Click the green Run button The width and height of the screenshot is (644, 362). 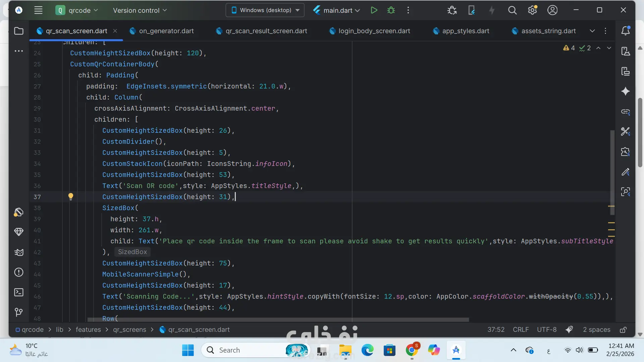(374, 10)
